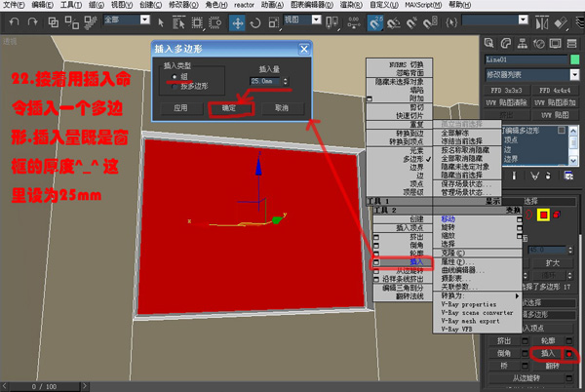Click the Bind to Space Warp icon
585x392 pixels.
[90, 22]
